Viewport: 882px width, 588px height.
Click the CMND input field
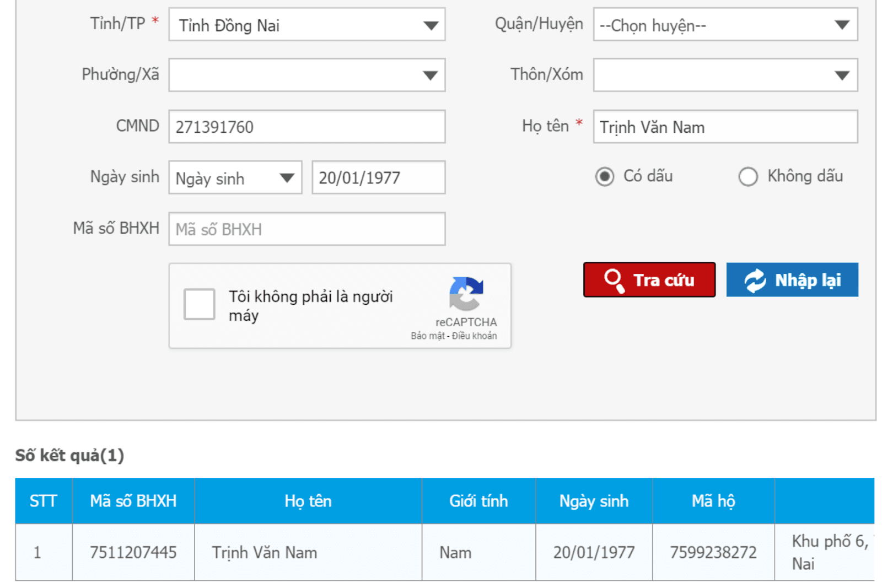pos(306,127)
